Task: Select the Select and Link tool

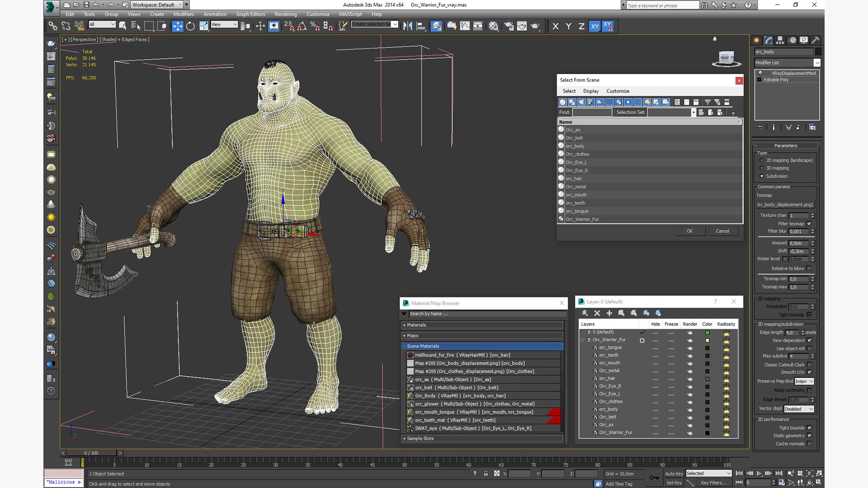Action: [53, 26]
